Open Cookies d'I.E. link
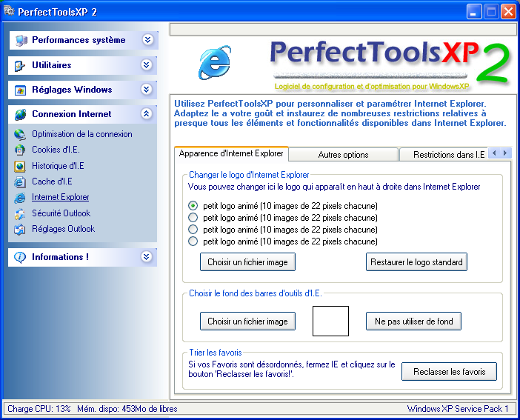520x420 pixels. (56, 150)
